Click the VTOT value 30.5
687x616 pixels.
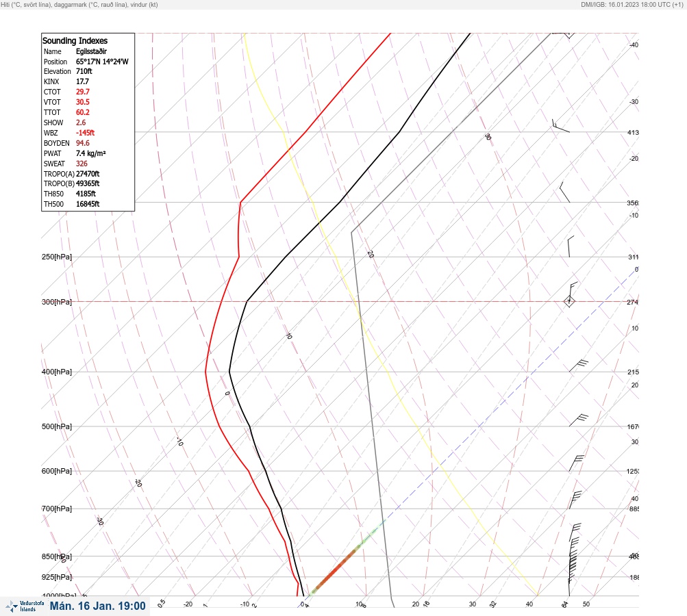click(83, 102)
